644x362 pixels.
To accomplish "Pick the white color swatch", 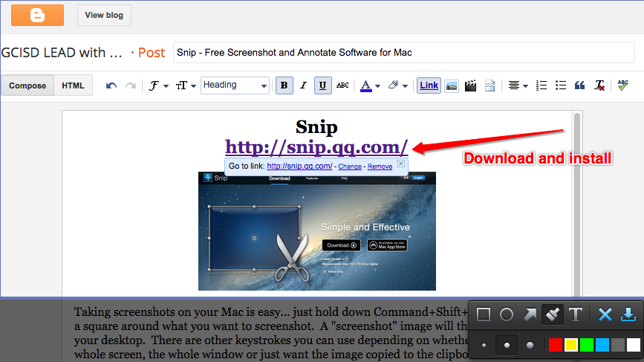I will 634,345.
